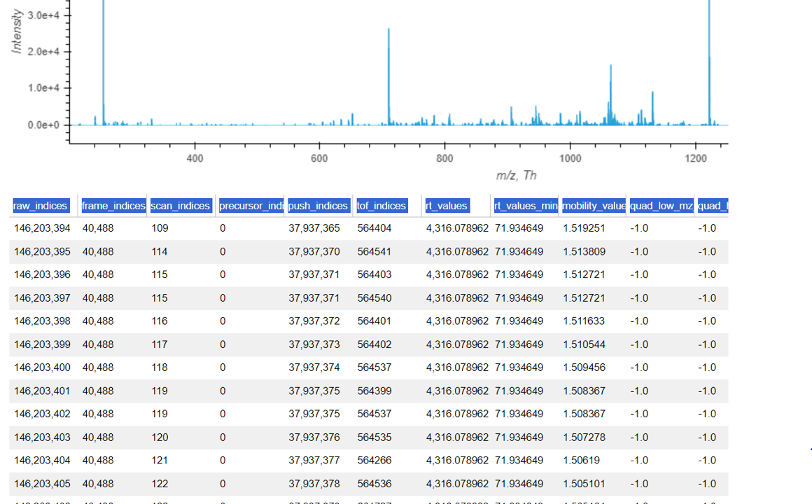Select the mobility_values column header
Screen dimensions: 812x504
(594, 206)
